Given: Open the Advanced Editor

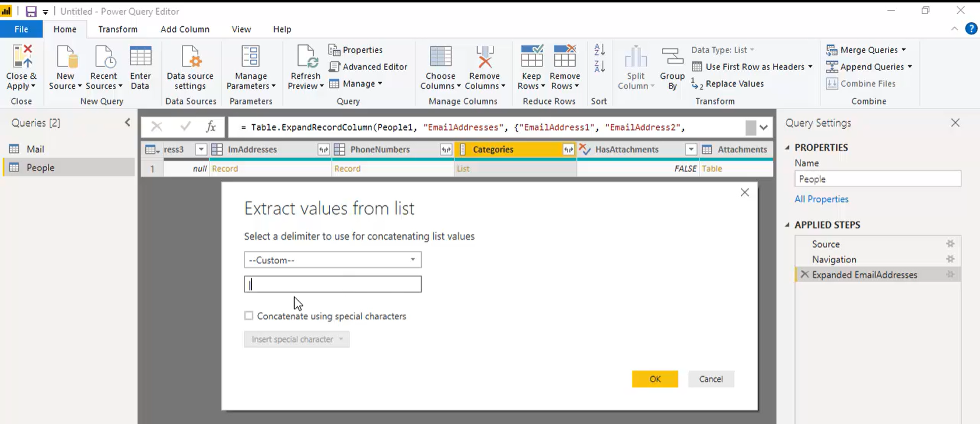Looking at the screenshot, I should 368,67.
